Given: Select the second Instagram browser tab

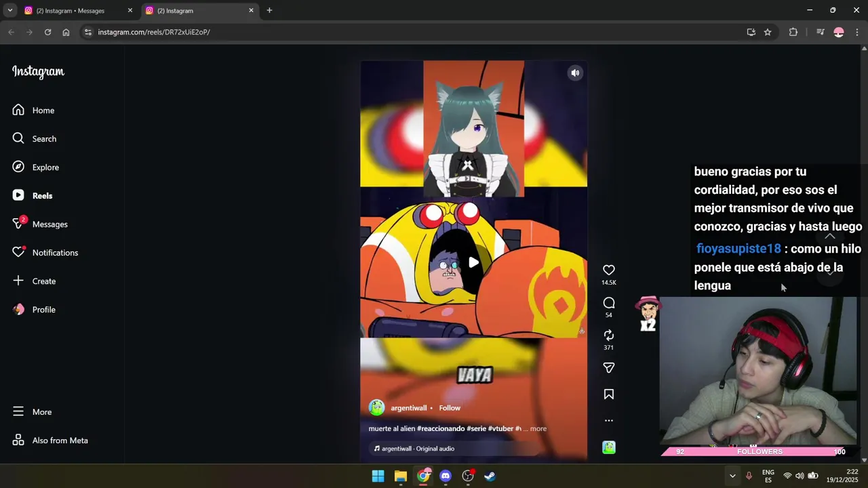Looking at the screenshot, I should pyautogui.click(x=200, y=11).
